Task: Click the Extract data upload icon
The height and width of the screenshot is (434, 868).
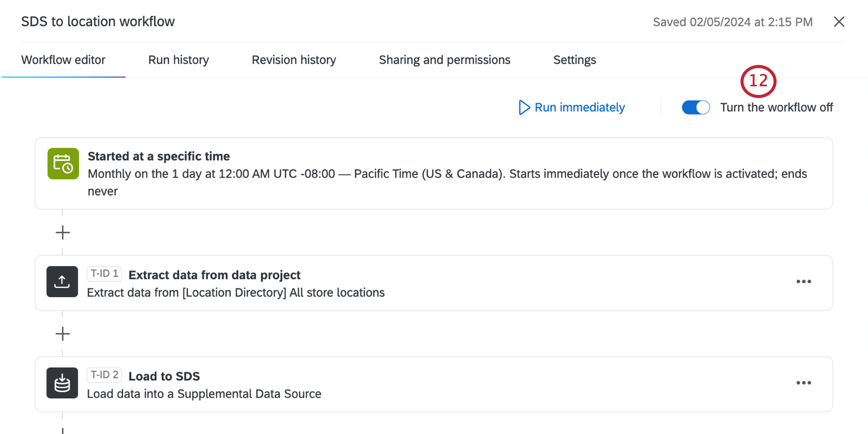Action: click(62, 281)
